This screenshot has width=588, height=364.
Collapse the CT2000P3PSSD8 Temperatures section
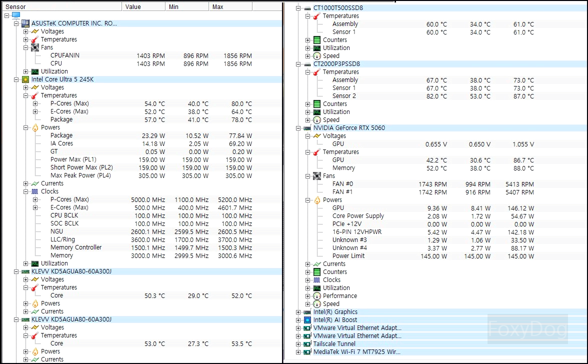tap(307, 72)
